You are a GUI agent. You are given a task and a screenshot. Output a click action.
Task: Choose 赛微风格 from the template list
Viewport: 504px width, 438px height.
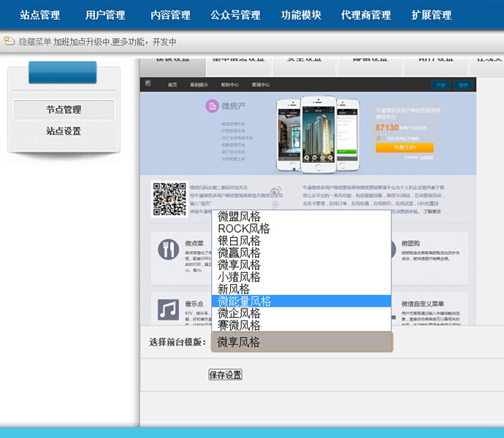(x=301, y=325)
